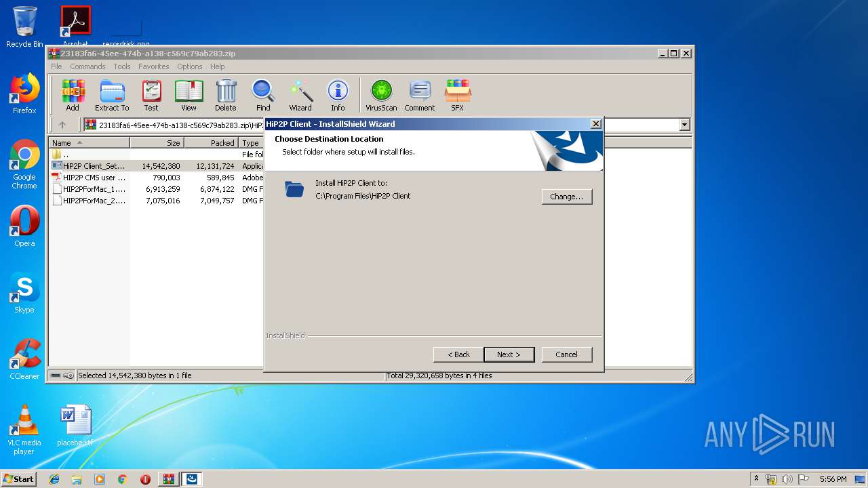The width and height of the screenshot is (868, 488).
Task: Click Cancel in the setup wizard
Action: click(567, 354)
